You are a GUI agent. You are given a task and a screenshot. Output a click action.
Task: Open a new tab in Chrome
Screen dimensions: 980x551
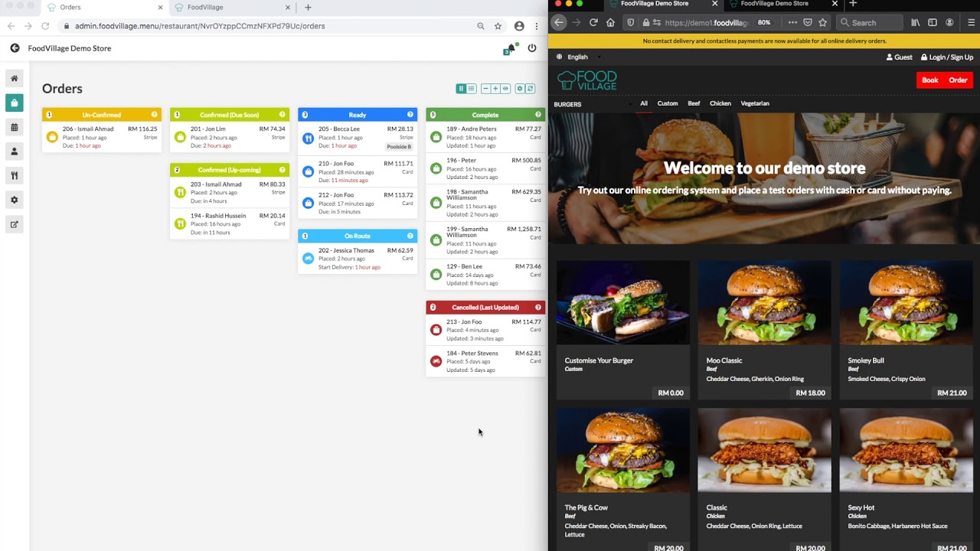tap(308, 8)
